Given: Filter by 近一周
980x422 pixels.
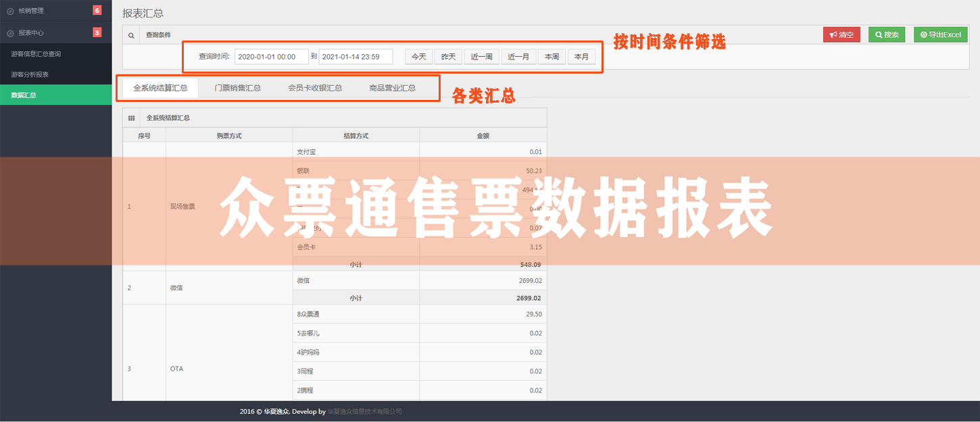Looking at the screenshot, I should click(481, 57).
